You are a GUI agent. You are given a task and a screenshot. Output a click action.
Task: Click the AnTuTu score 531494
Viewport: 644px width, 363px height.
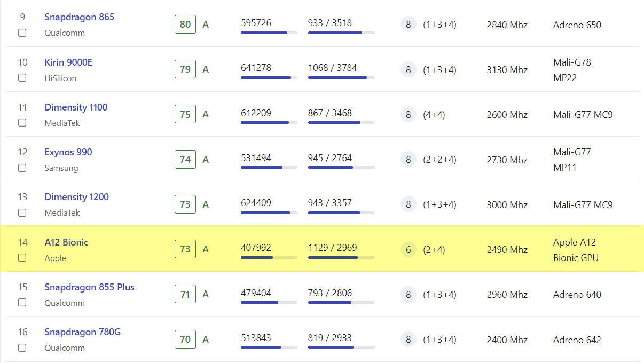256,158
